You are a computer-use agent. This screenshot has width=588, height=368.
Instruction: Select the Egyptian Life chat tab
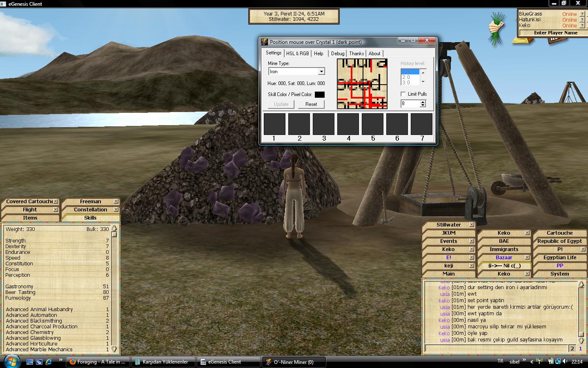[x=559, y=258]
